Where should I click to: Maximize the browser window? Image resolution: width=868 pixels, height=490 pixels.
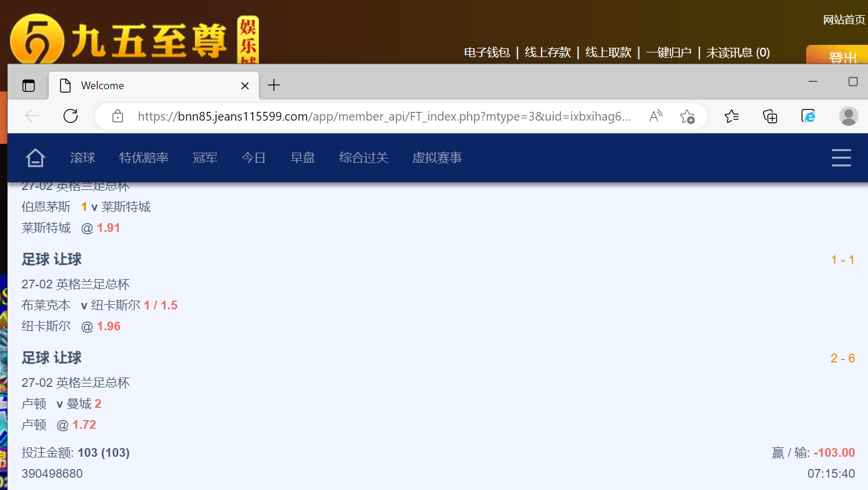853,82
